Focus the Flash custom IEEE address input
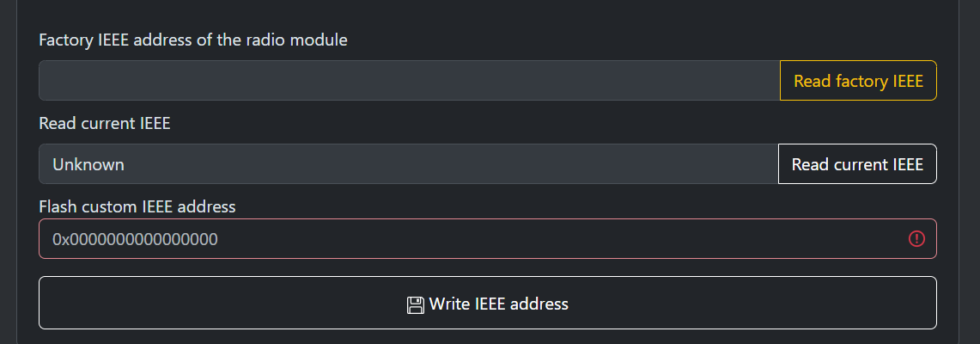The image size is (980, 344). point(472,239)
